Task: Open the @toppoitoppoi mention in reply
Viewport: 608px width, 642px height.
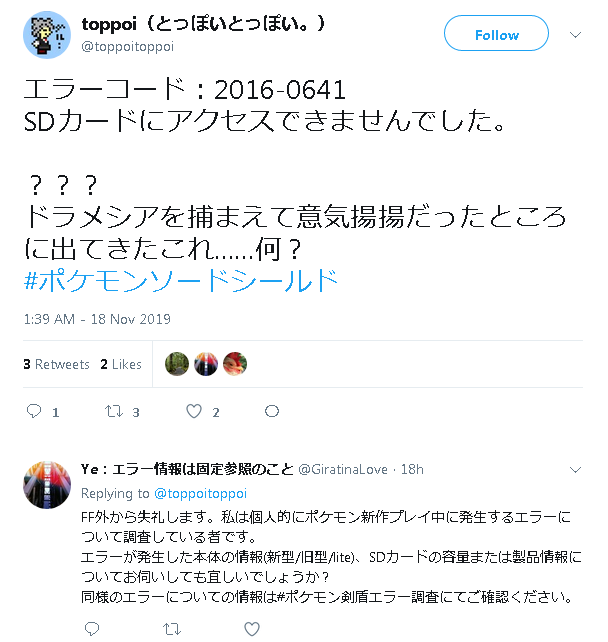Action: (200, 493)
